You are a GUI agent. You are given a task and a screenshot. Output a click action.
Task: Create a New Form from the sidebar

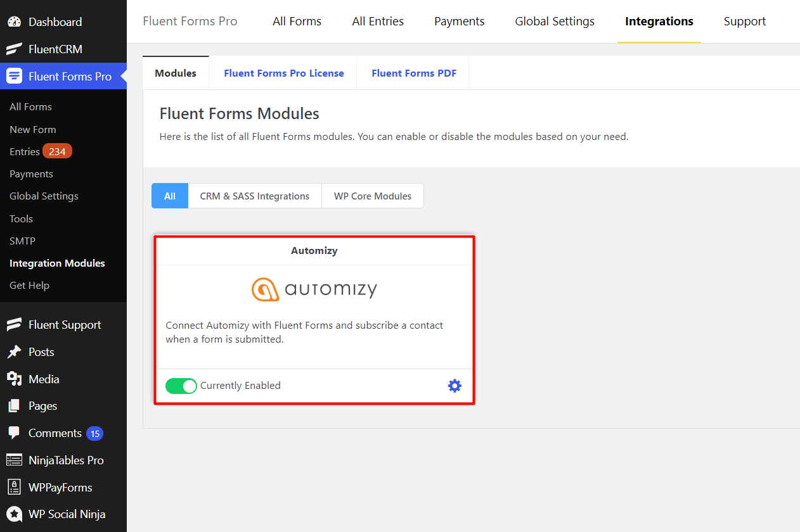click(x=32, y=129)
